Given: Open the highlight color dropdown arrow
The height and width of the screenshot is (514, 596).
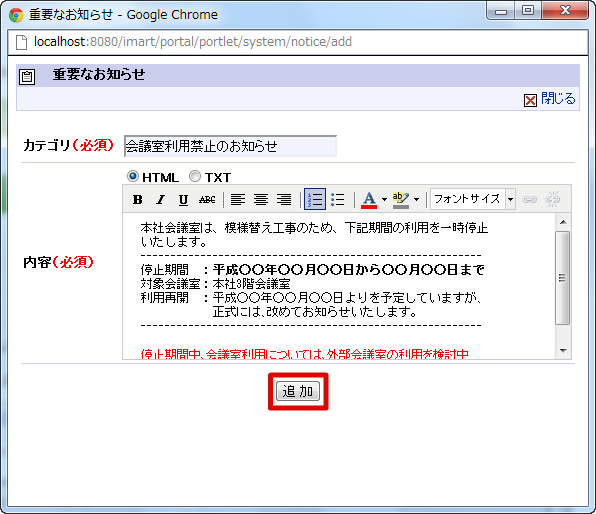Looking at the screenshot, I should point(417,200).
